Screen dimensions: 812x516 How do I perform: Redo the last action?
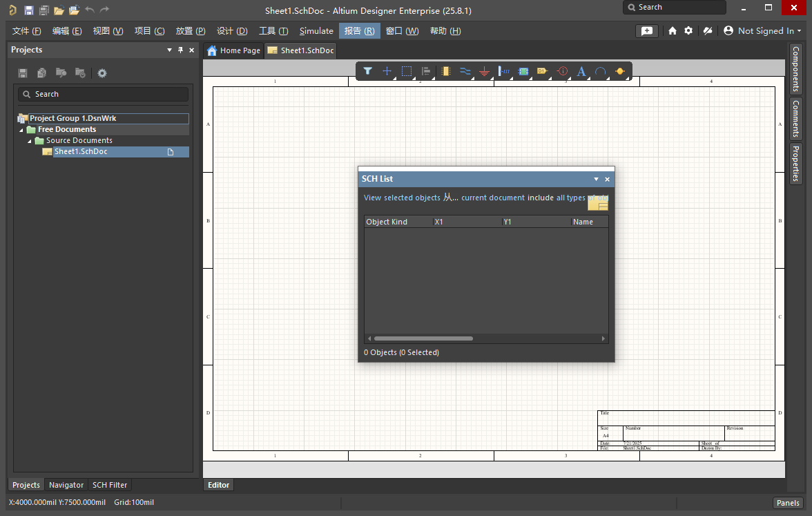pos(105,10)
